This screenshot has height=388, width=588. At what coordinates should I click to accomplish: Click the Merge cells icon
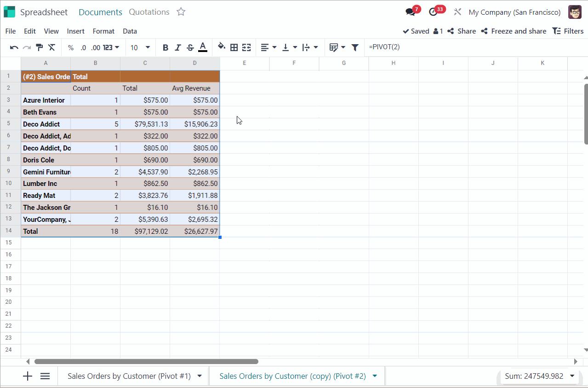click(x=246, y=47)
